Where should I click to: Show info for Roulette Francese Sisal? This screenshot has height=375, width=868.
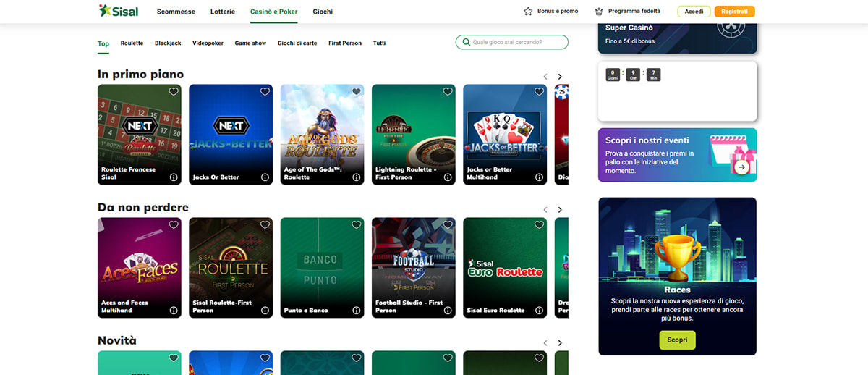click(174, 177)
